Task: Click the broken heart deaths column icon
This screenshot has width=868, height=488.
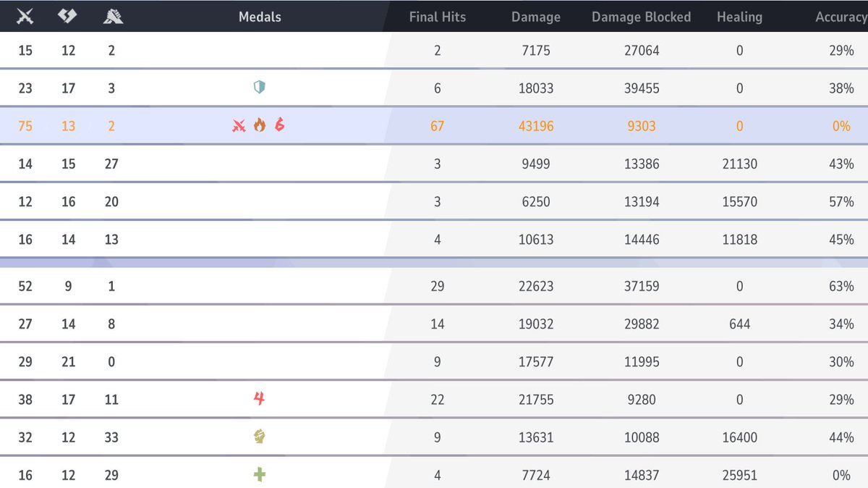Action: [x=68, y=16]
